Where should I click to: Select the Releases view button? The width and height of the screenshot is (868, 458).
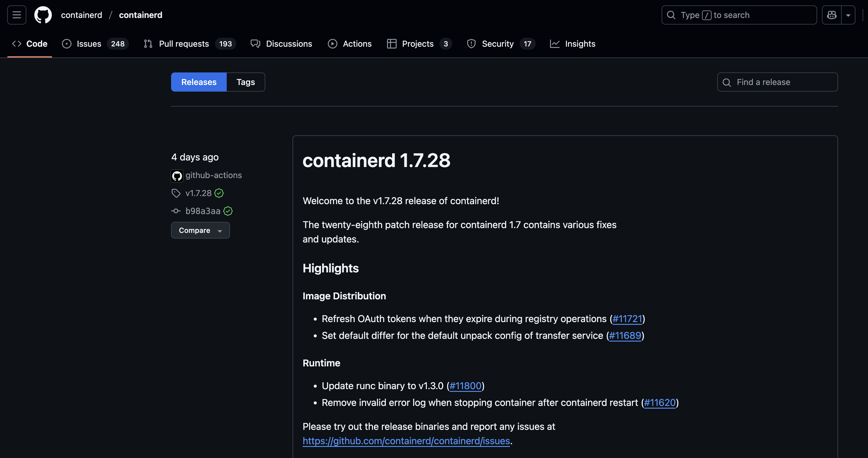(199, 82)
